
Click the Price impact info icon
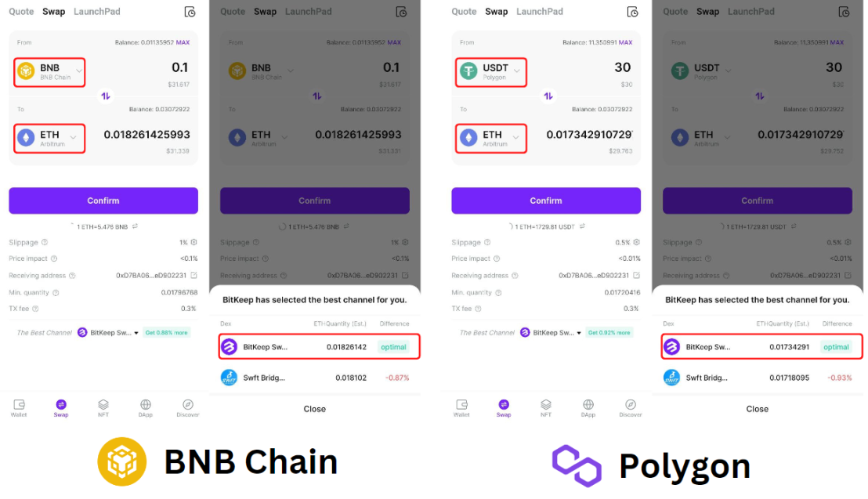52,259
